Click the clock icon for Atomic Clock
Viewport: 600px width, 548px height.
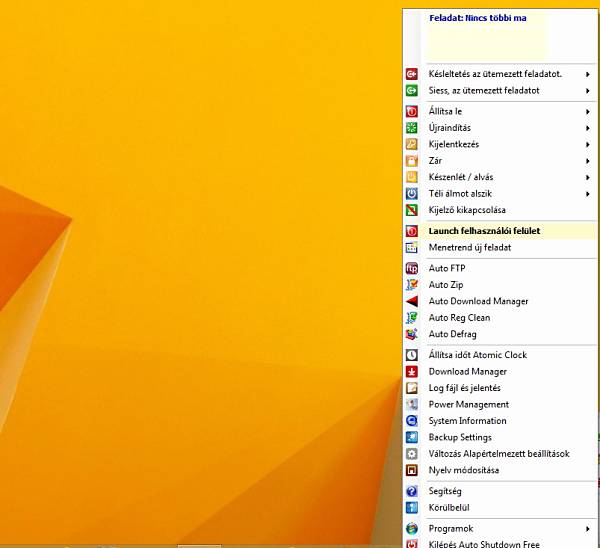[412, 355]
